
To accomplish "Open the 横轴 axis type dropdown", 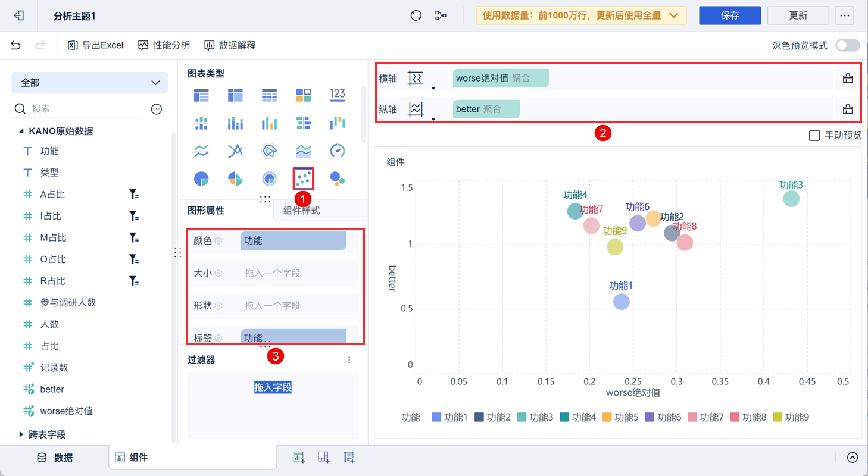I will [420, 79].
